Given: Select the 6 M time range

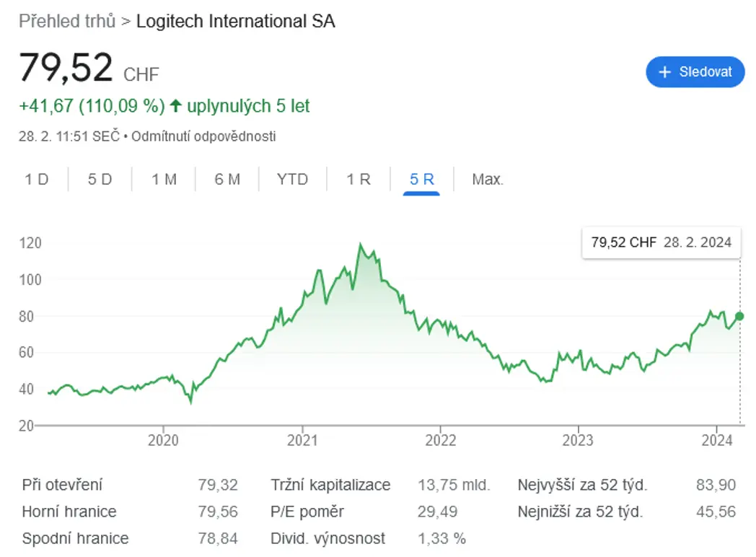Looking at the screenshot, I should click(x=227, y=180).
